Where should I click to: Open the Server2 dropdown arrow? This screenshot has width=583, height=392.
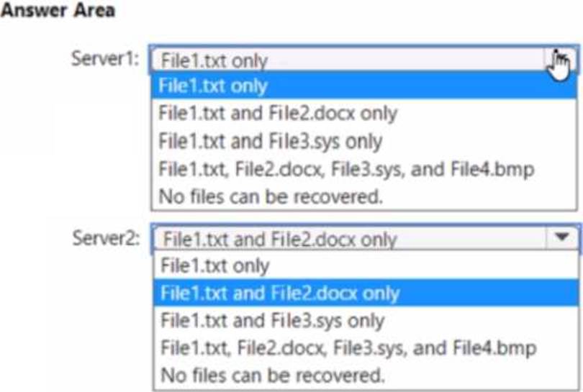pos(562,237)
